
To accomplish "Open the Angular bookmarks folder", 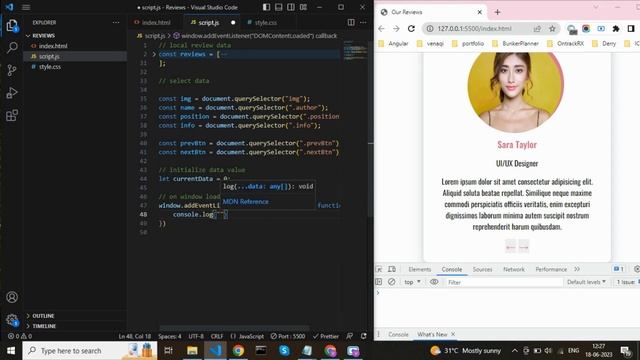I will 393,44.
